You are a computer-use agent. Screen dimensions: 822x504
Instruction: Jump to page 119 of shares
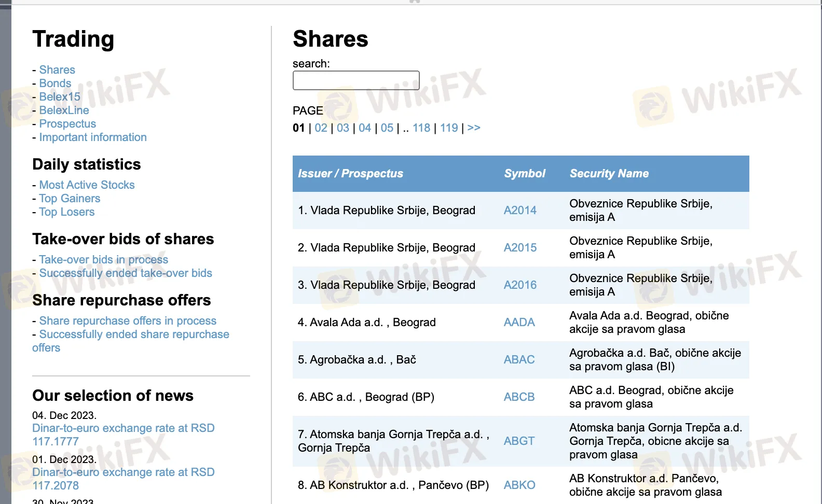point(449,128)
